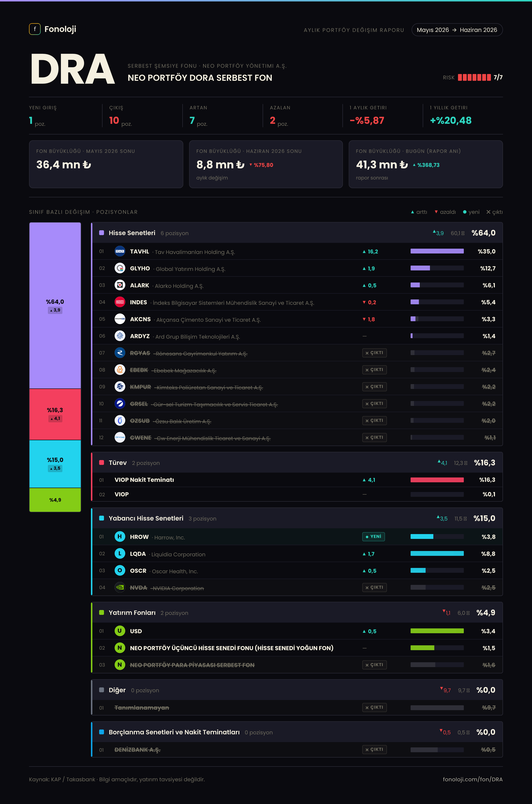The width and height of the screenshot is (532, 804).
Task: Click the Tanımlanamayan exited row name
Action: [x=142, y=708]
